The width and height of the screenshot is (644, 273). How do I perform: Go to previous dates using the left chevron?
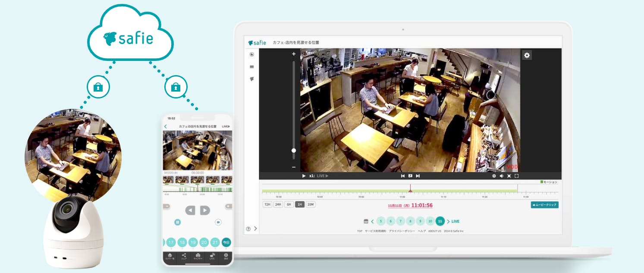(x=372, y=222)
